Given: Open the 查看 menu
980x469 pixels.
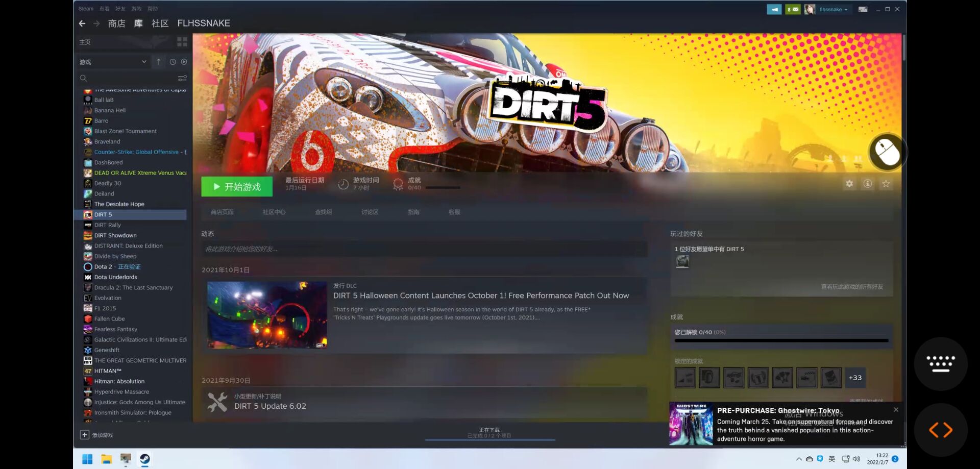Looking at the screenshot, I should [104, 9].
